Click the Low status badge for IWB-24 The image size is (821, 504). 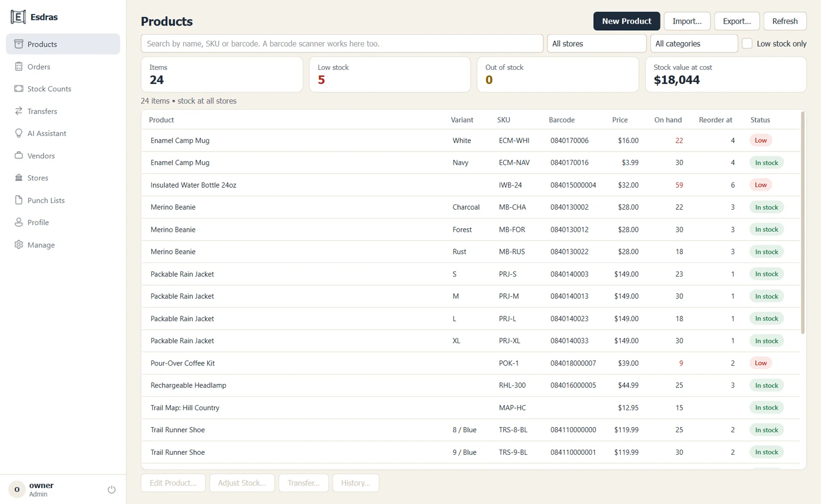(x=761, y=185)
